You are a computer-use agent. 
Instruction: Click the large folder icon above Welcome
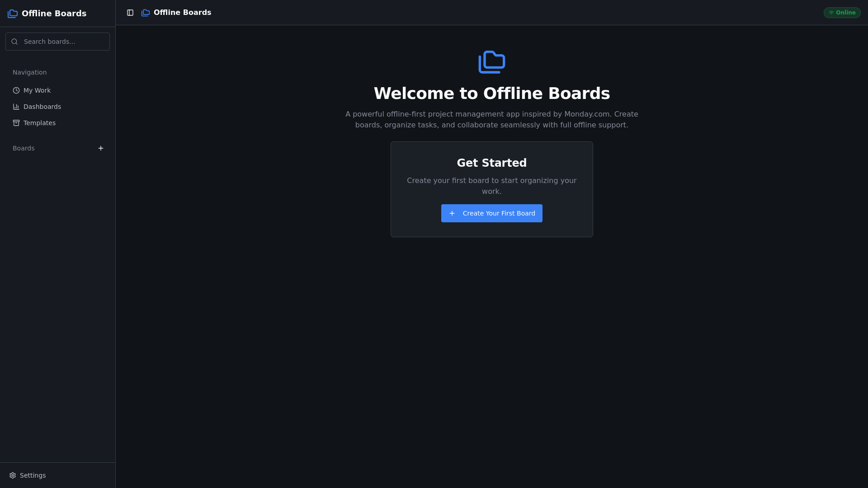coord(492,62)
